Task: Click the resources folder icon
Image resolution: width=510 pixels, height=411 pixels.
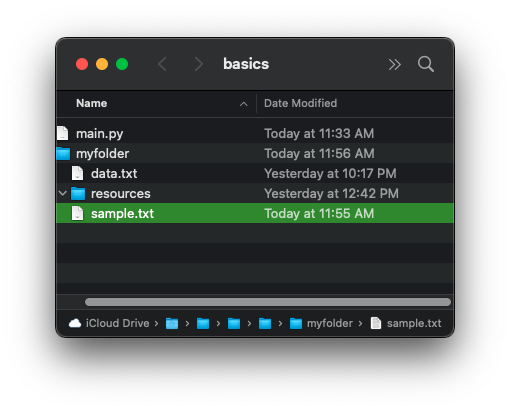Action: (78, 193)
